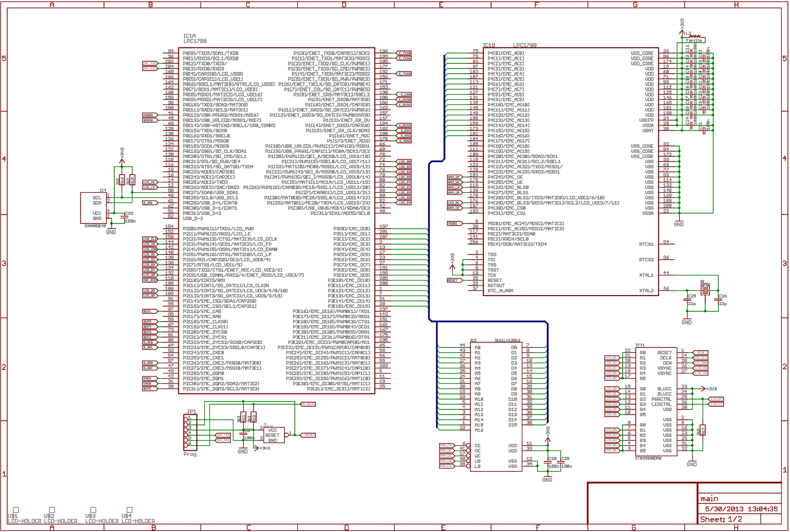Image resolution: width=790 pixels, height=532 pixels.
Task: Click the TCK JTAG pin label
Action: click(492, 275)
